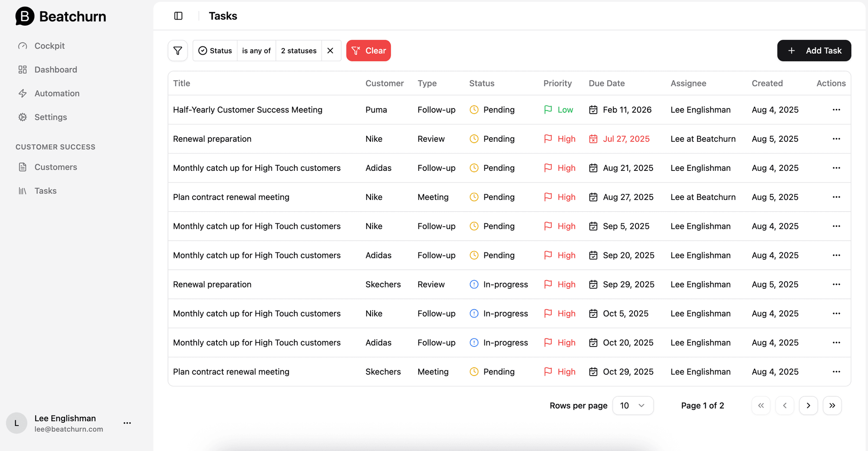Viewport: 868px width, 451px height.
Task: Click the Beatchurn logo icon
Action: (24, 16)
